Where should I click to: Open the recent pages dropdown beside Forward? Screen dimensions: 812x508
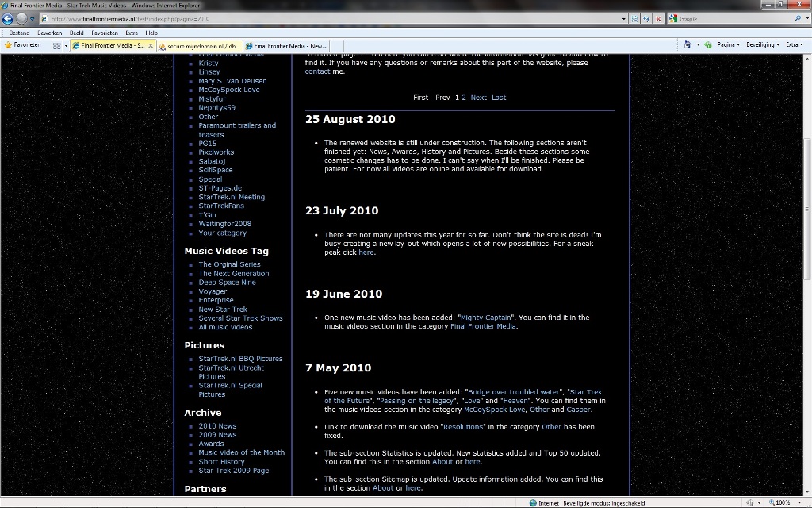tap(32, 19)
